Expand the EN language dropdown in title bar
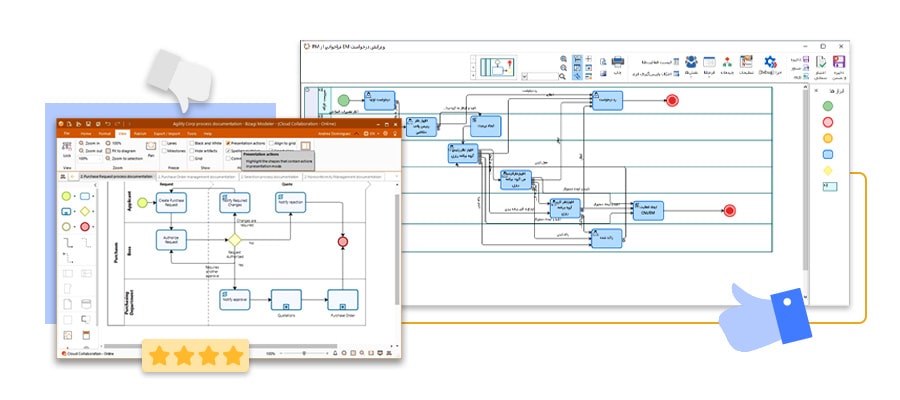900x400 pixels. click(373, 133)
